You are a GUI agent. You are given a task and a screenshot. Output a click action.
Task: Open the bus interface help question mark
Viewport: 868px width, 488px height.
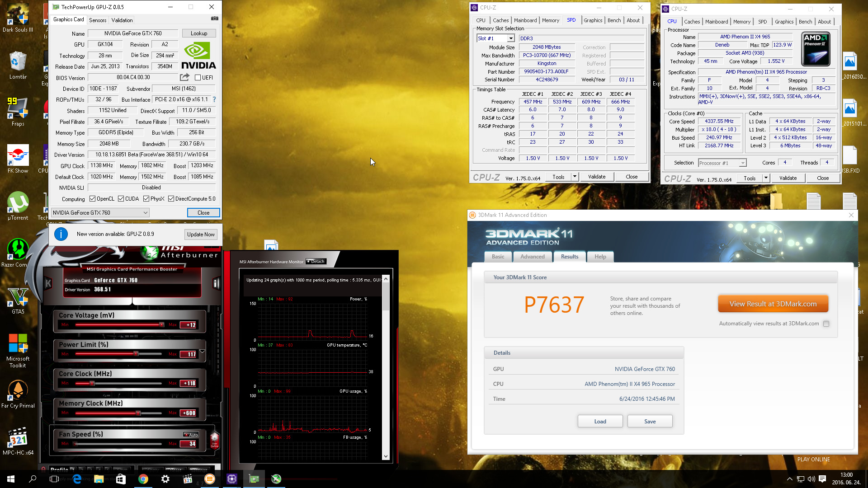[214, 99]
